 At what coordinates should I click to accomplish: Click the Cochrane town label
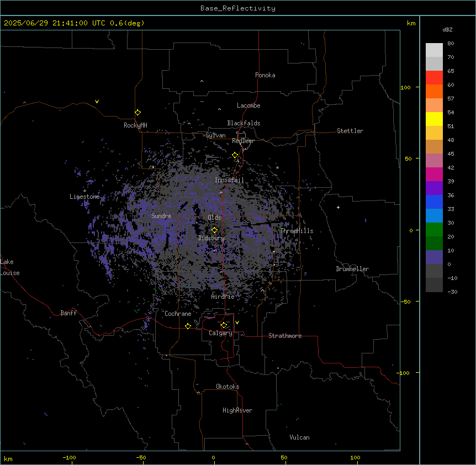(x=178, y=314)
